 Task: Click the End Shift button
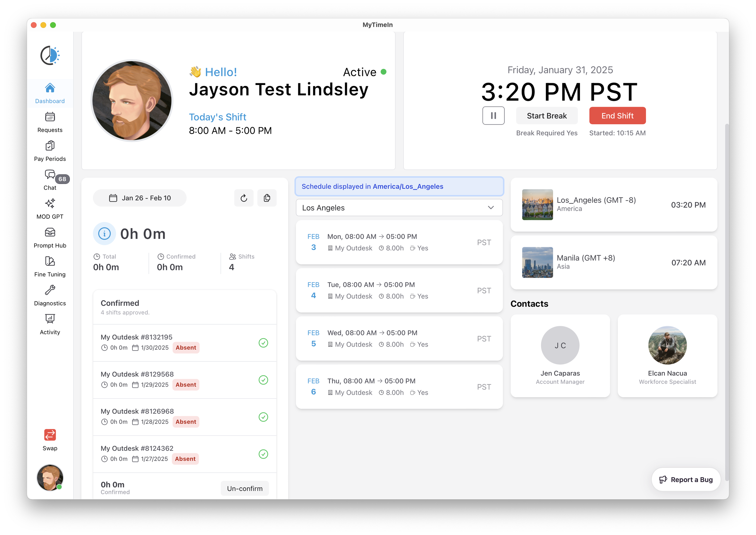(617, 116)
